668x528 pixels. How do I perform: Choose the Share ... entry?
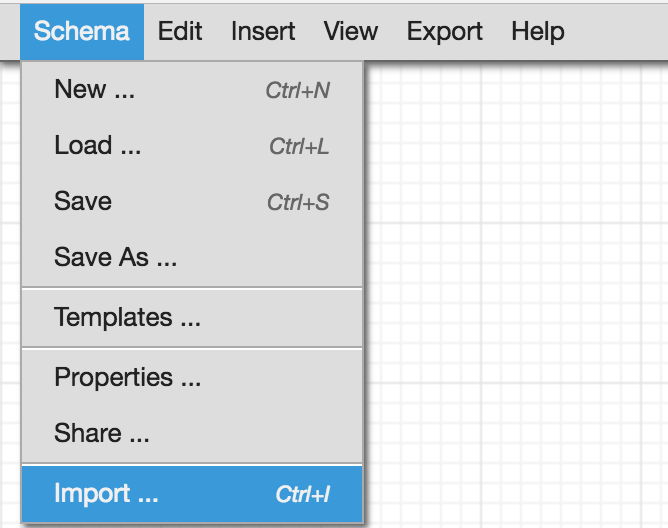(x=192, y=433)
